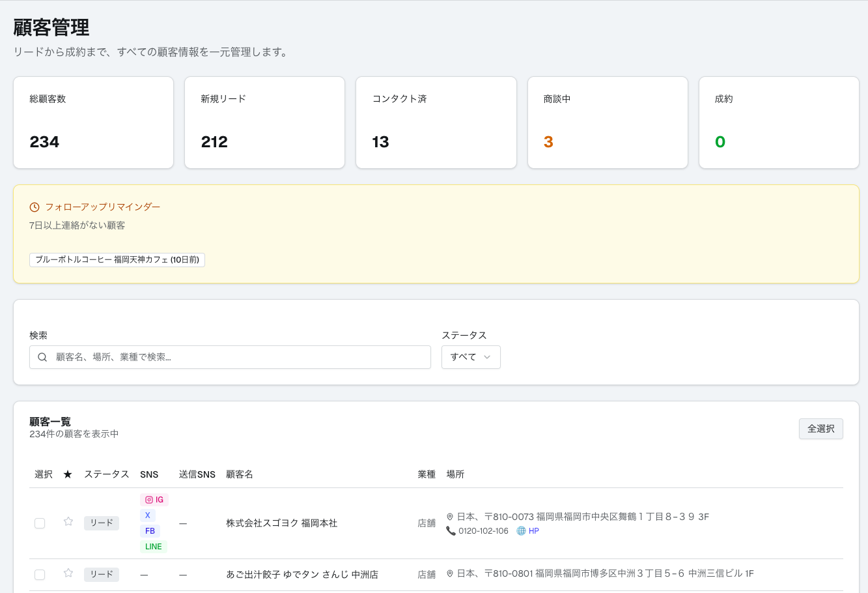Image resolution: width=868 pixels, height=593 pixels.
Task: Click the location pin for the 福岡本社 address
Action: click(450, 516)
